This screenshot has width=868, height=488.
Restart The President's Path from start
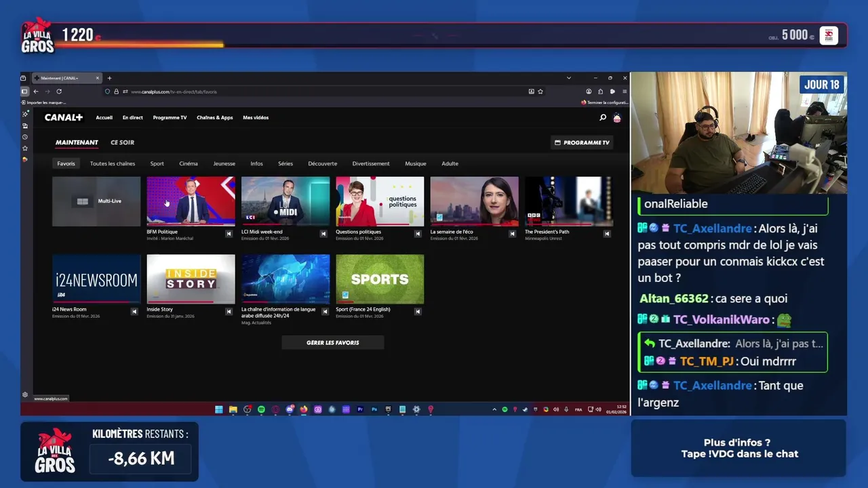[x=607, y=234]
